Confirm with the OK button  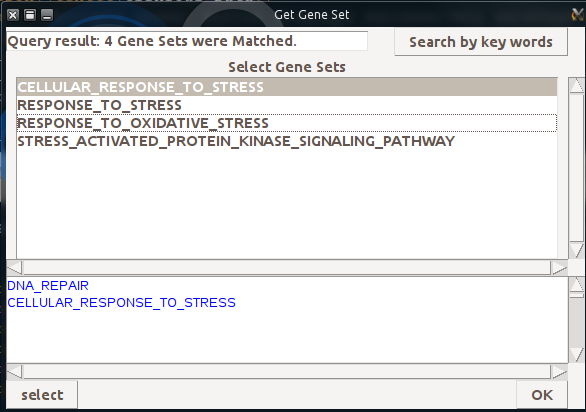(542, 395)
